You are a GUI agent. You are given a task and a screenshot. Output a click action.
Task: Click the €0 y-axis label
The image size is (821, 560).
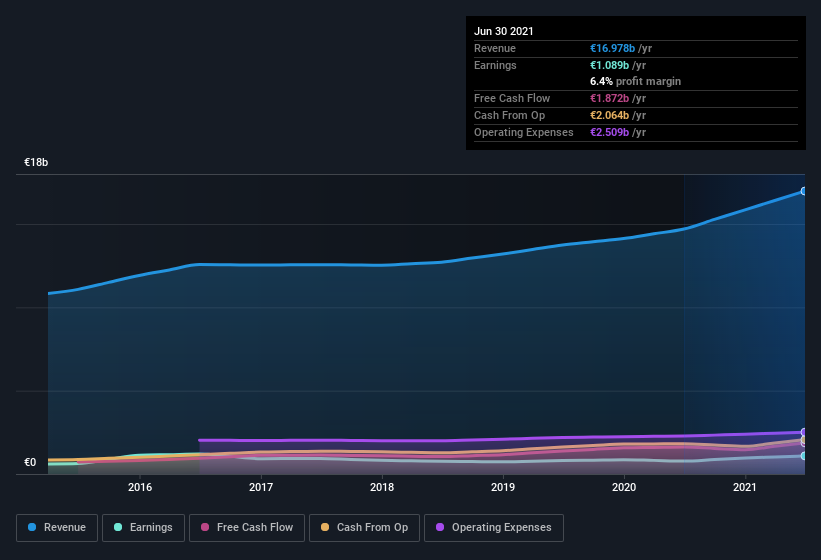(30, 462)
